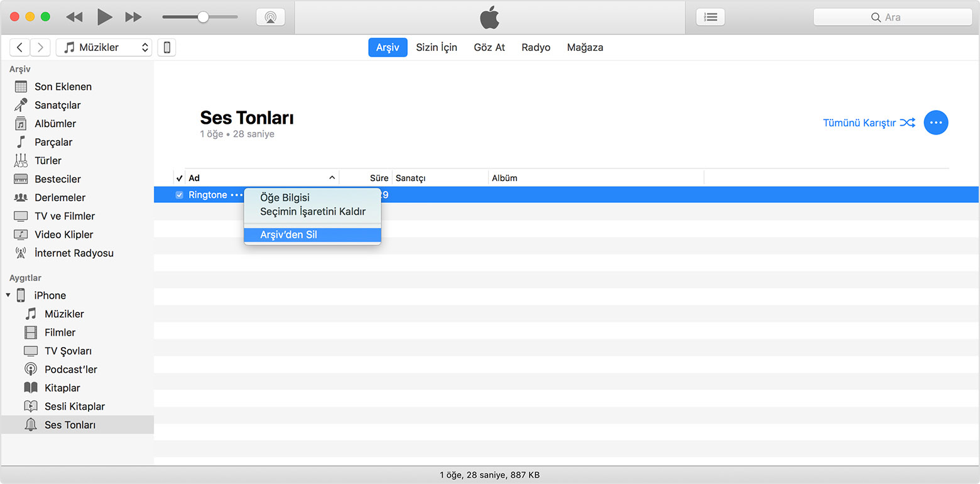This screenshot has height=484, width=980.
Task: Click the checkmark column header
Action: 180,178
